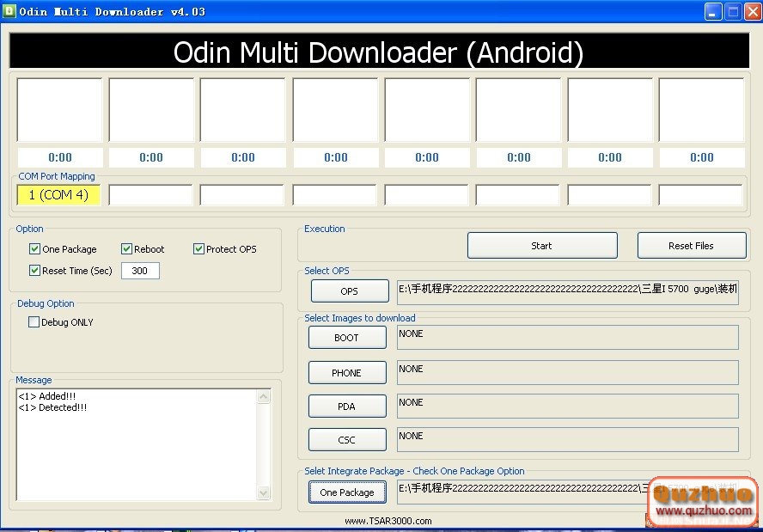Select the yellow 1 (COM 4) port box
The width and height of the screenshot is (763, 532).
59,195
